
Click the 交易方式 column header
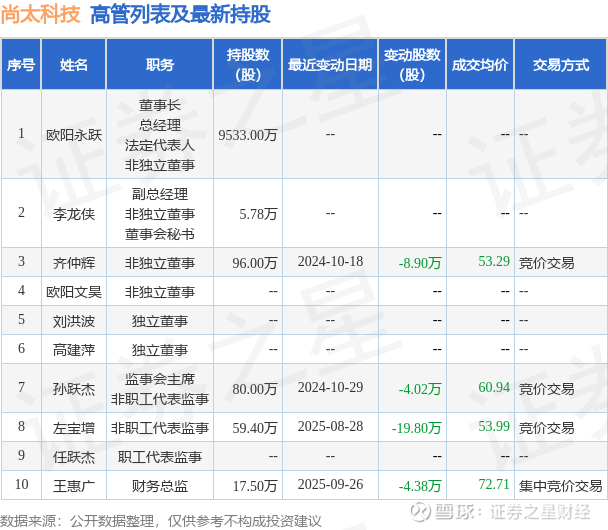click(x=561, y=64)
